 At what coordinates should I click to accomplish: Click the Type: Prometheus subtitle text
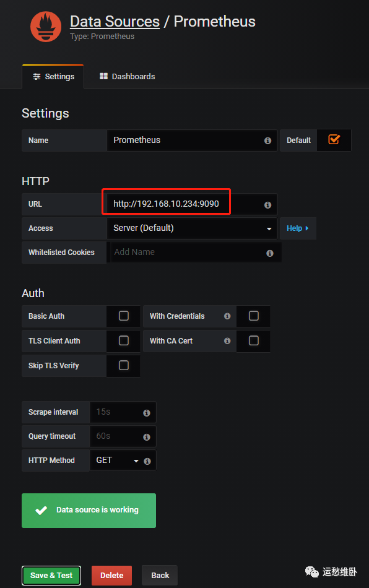coord(102,37)
